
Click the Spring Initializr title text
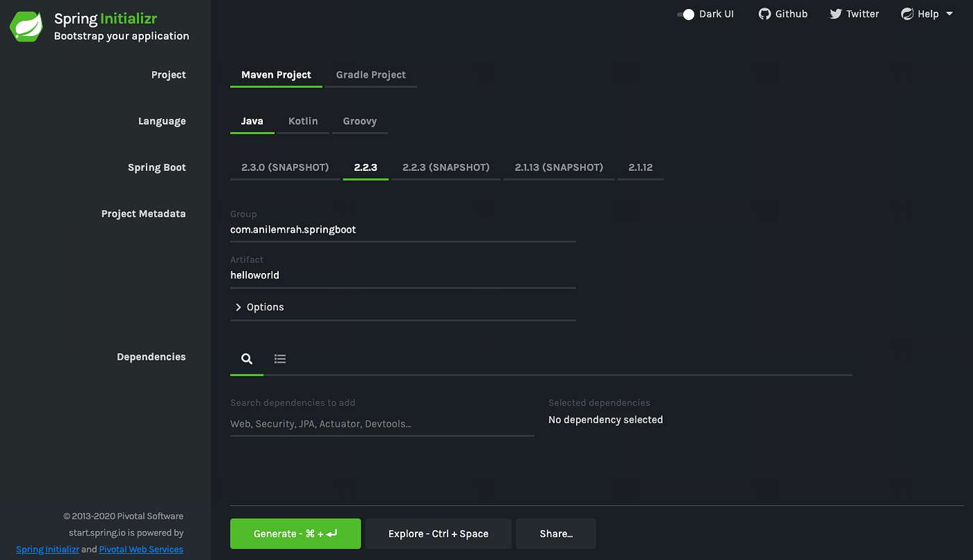(x=106, y=19)
